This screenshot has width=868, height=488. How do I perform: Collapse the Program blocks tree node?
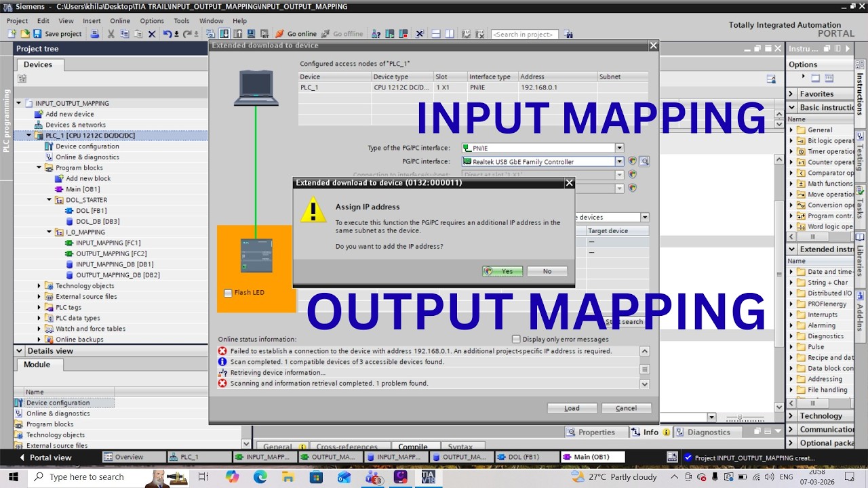coord(39,167)
